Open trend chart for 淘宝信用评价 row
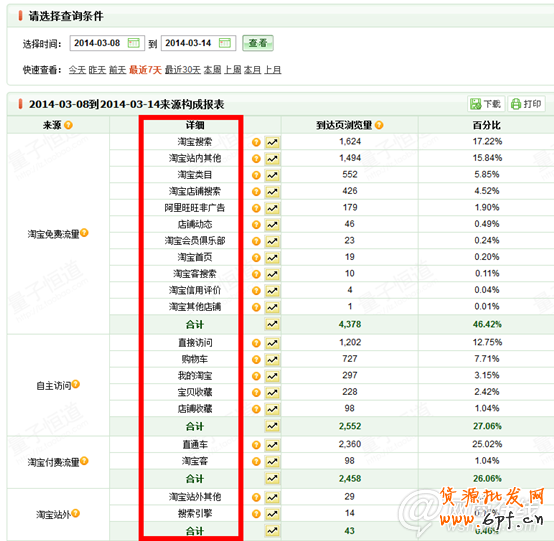This screenshot has width=554, height=541. click(x=272, y=290)
